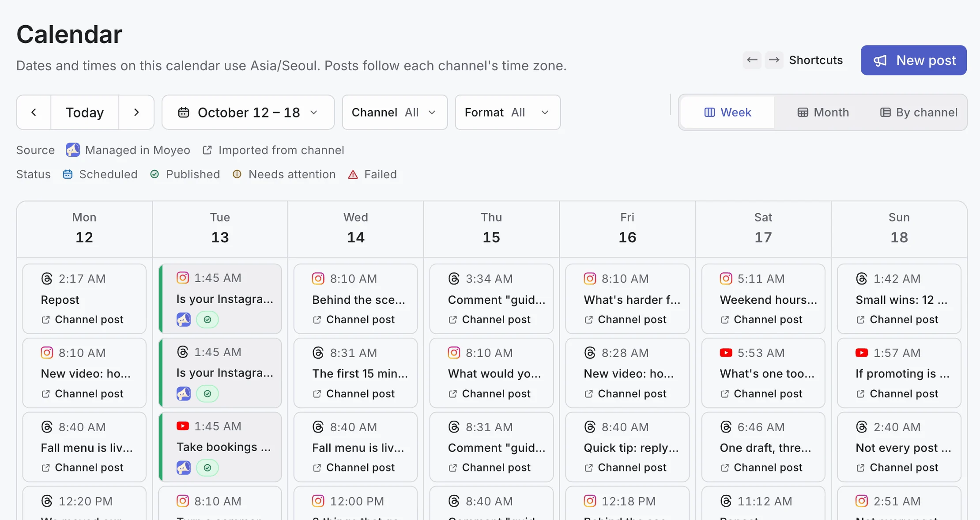The width and height of the screenshot is (980, 520).
Task: Click YouTube icon on Sunday 1:57 AM post
Action: [x=862, y=353]
